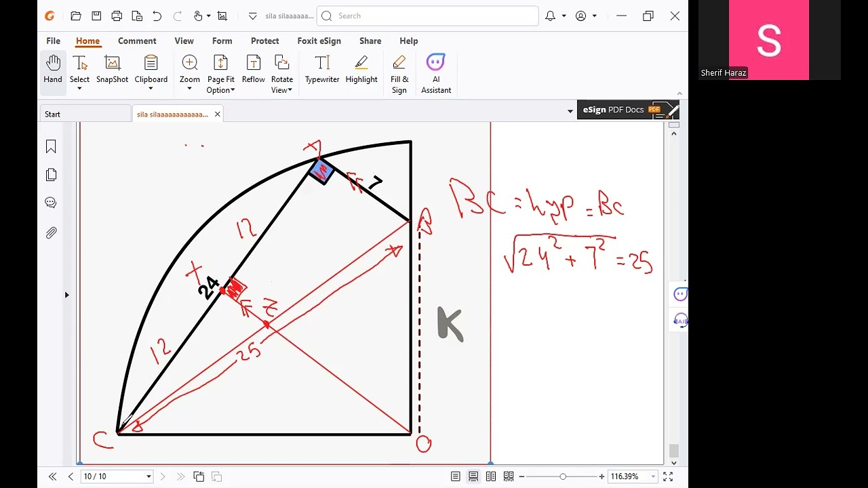Viewport: 868px width, 488px height.
Task: Click the zoom in plus button
Action: click(601, 476)
